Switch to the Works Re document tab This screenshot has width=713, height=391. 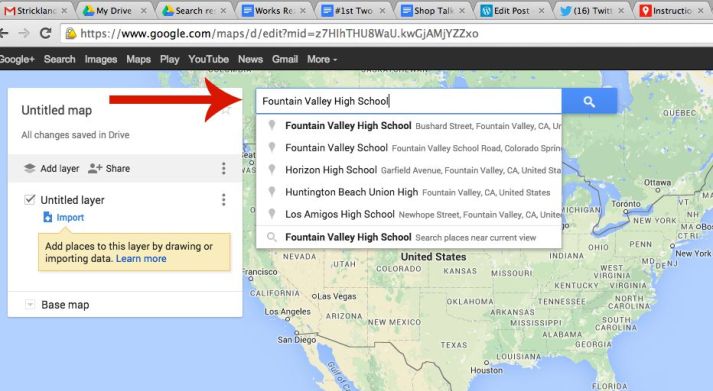tap(273, 10)
